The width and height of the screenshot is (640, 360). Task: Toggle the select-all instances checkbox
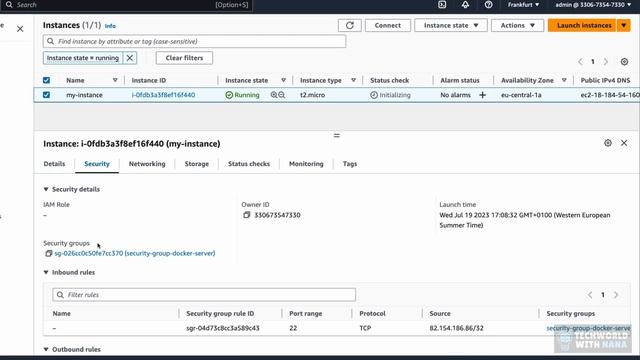tap(47, 80)
